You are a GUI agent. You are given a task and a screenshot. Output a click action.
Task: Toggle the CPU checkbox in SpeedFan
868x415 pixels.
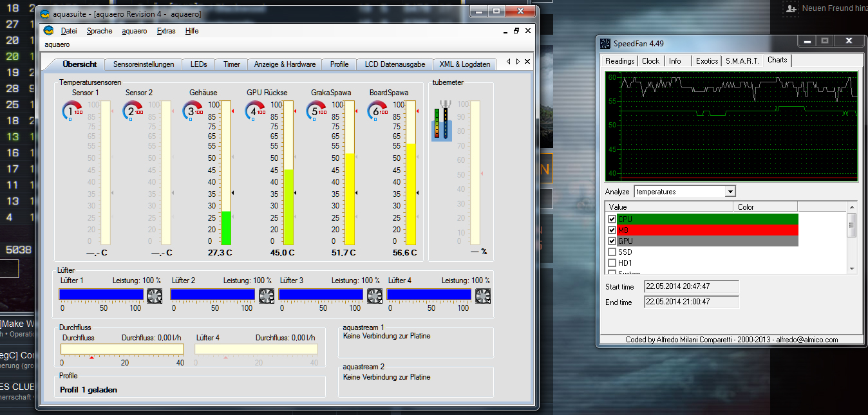coord(612,219)
